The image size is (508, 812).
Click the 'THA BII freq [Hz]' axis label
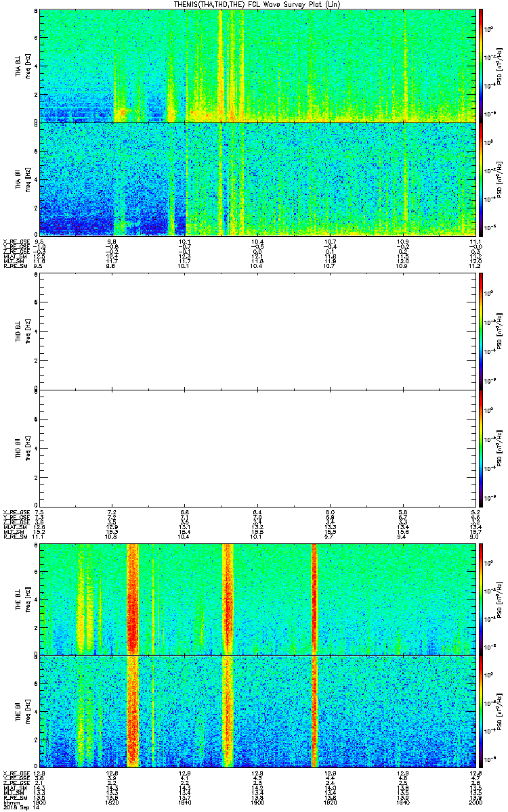tap(22, 179)
